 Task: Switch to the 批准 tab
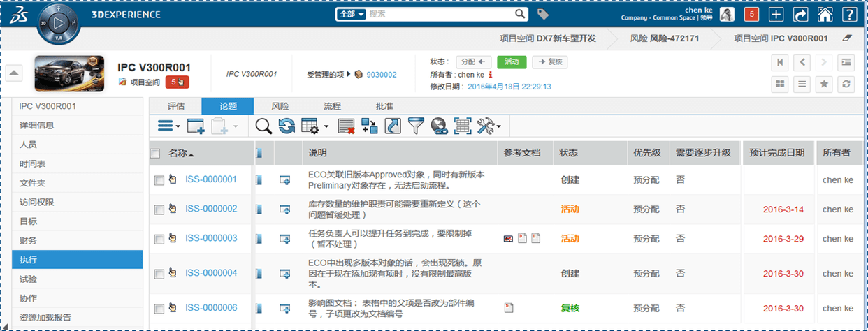coord(384,106)
